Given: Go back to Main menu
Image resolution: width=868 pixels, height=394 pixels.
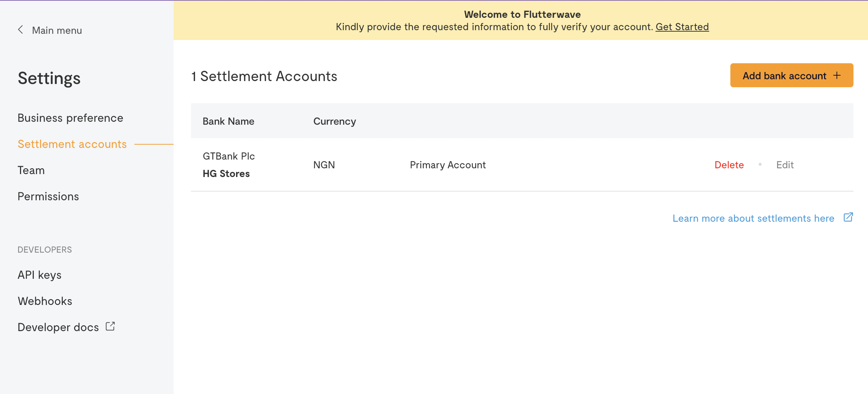Looking at the screenshot, I should coord(57,30).
